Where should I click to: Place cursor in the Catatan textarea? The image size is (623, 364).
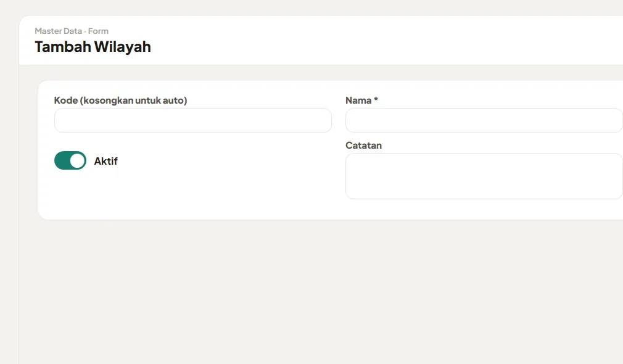click(x=484, y=176)
